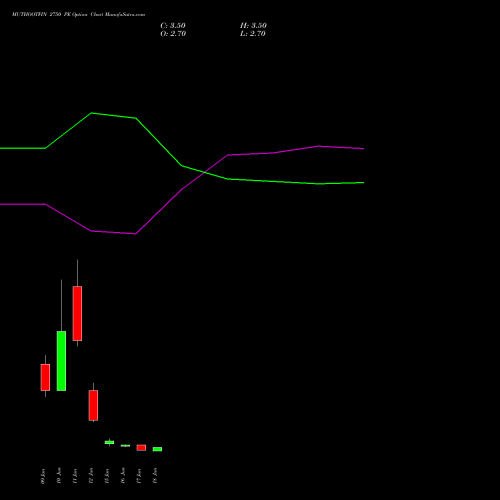Select the tall red candle for 11 Jun
This screenshot has height=500, width=500.
[77, 313]
